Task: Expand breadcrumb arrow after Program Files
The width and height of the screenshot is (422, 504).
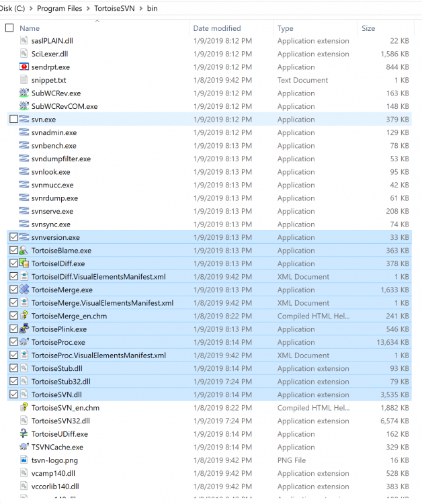Action: tap(88, 9)
